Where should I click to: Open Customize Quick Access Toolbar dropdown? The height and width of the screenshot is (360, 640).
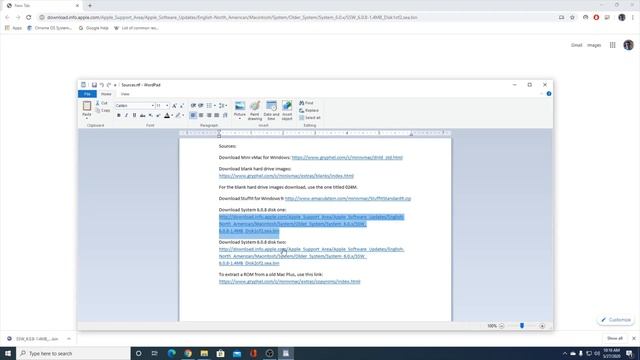click(x=115, y=85)
